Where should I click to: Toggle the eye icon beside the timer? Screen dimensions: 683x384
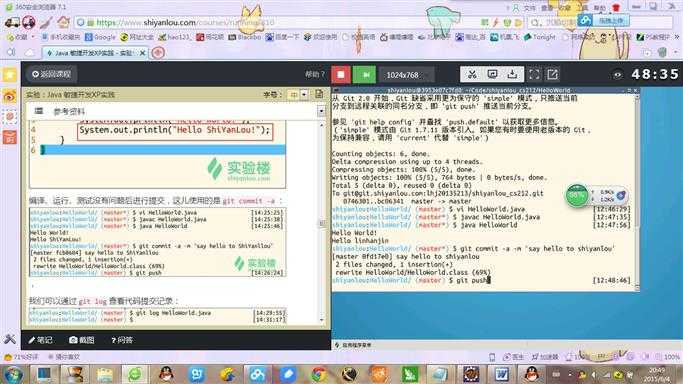coord(617,75)
